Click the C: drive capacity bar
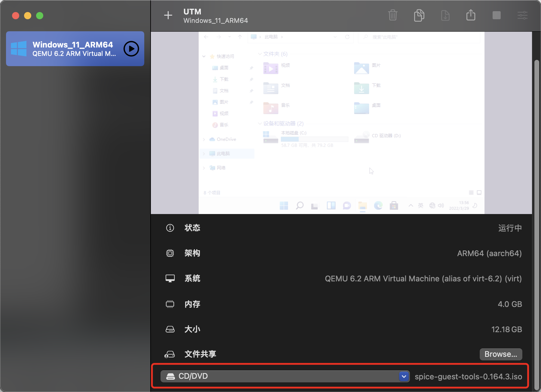Image resolution: width=541 pixels, height=392 pixels. click(x=314, y=139)
